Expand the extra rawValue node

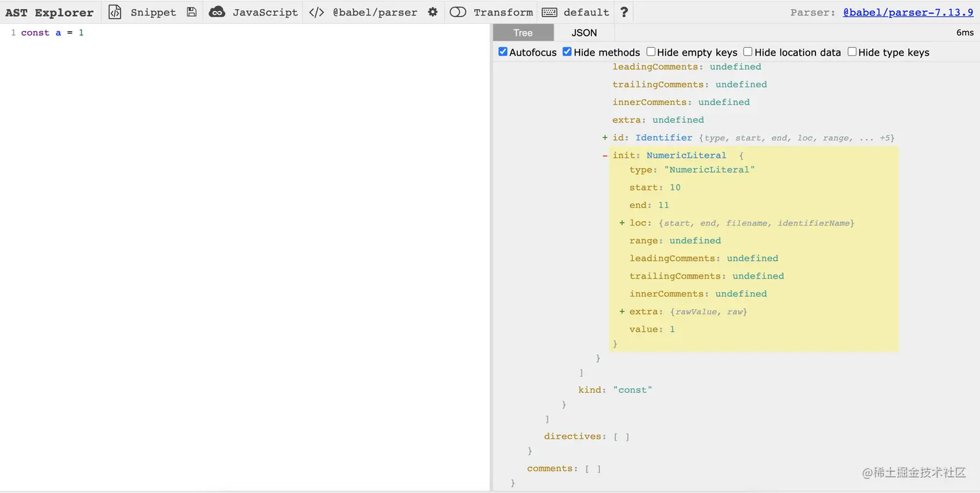click(622, 312)
